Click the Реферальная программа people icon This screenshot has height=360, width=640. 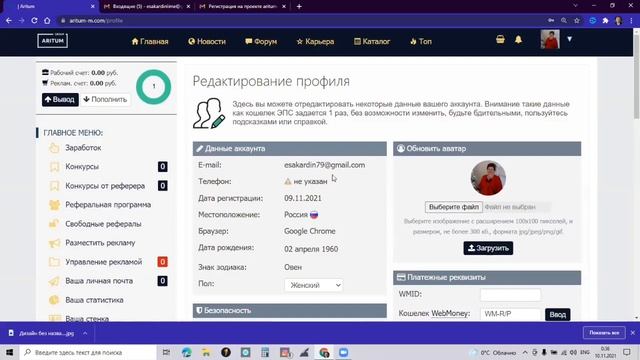(54, 204)
